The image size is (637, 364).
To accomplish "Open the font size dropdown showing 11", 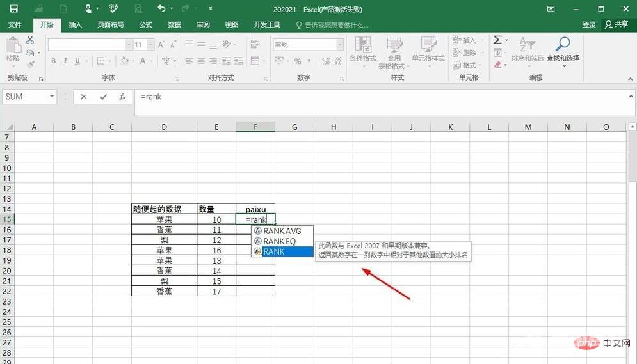I will click(x=149, y=45).
